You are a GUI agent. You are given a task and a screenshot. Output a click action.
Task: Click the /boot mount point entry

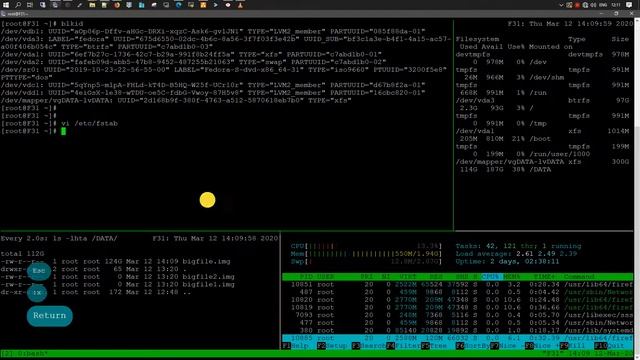pyautogui.click(x=540, y=139)
